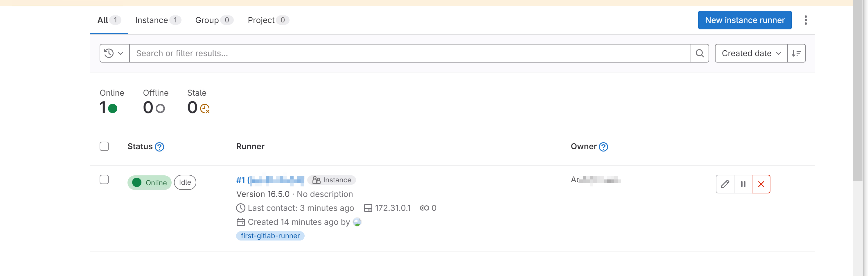Toggle sort direction icon
Image resolution: width=868 pixels, height=276 pixels.
click(796, 53)
